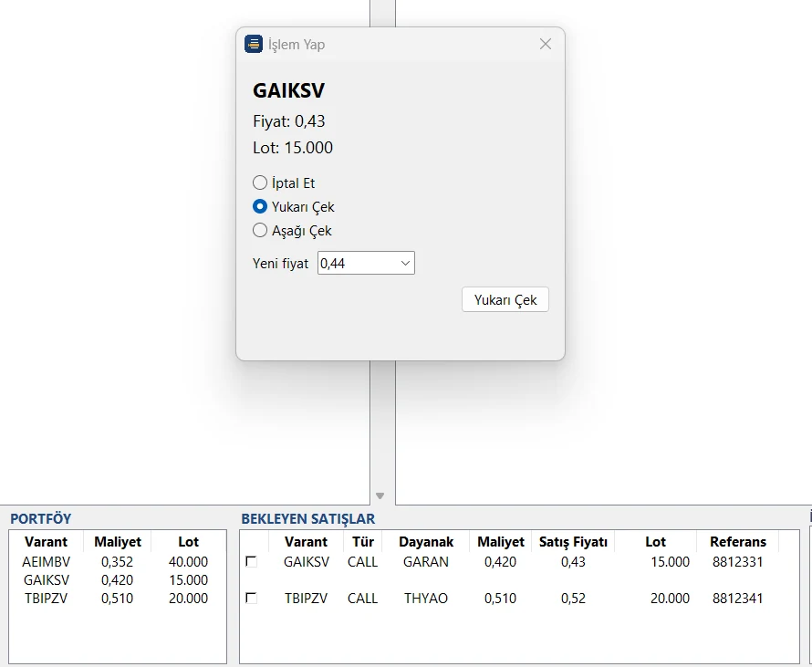Click the CALL type cell in the THYAO row
This screenshot has width=812, height=667.
(362, 599)
